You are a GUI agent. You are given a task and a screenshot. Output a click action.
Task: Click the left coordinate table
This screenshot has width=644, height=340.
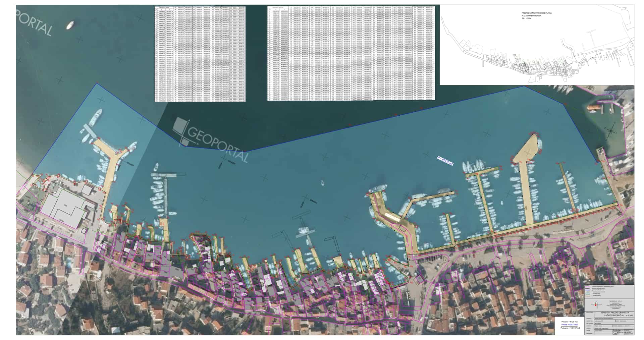200,54
